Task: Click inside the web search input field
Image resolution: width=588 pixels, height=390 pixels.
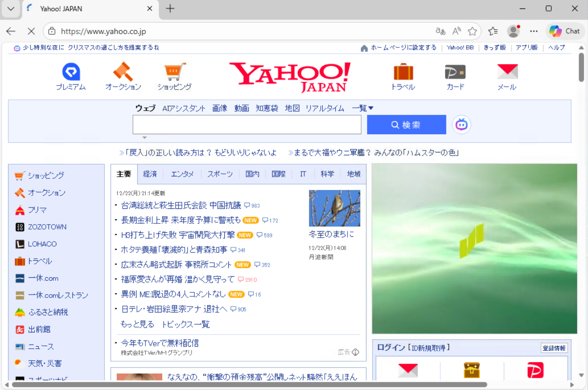Action: pyautogui.click(x=247, y=124)
